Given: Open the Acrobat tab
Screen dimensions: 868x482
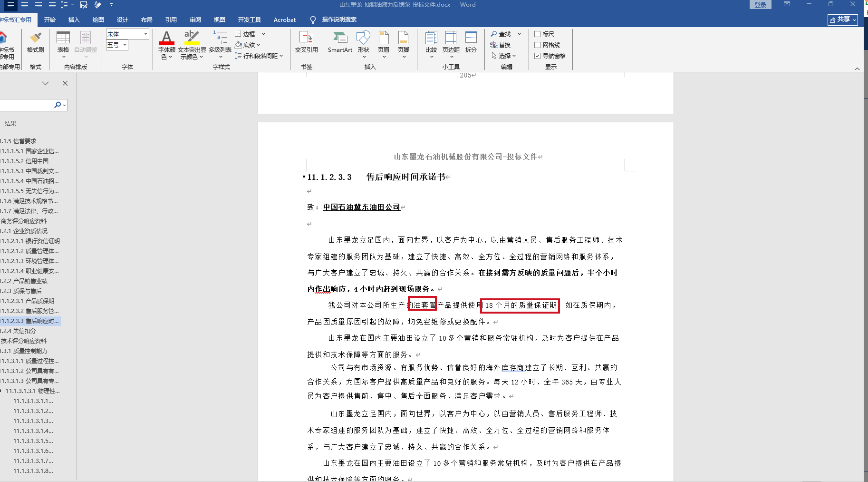Looking at the screenshot, I should point(285,20).
